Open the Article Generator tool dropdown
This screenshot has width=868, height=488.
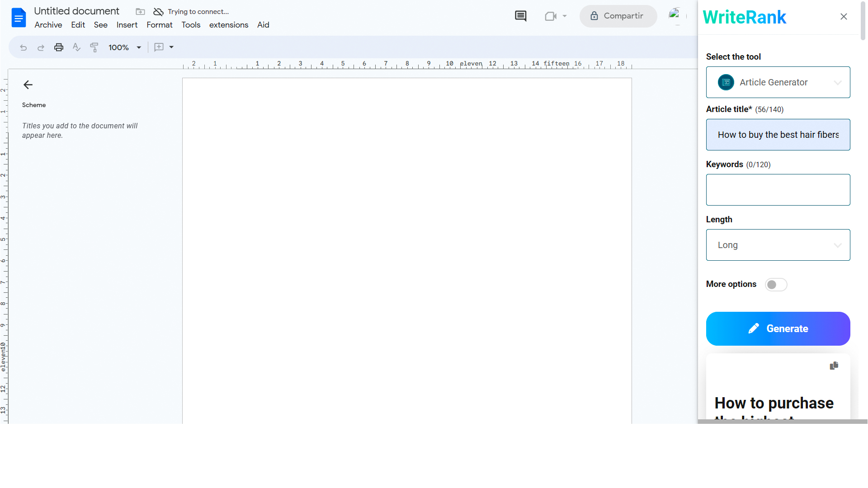click(778, 82)
